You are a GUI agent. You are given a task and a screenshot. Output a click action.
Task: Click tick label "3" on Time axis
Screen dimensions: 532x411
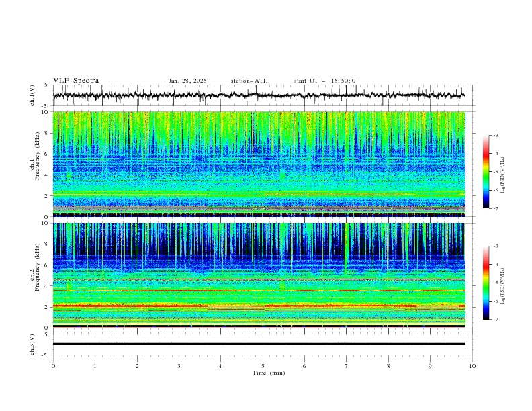pyautogui.click(x=179, y=366)
